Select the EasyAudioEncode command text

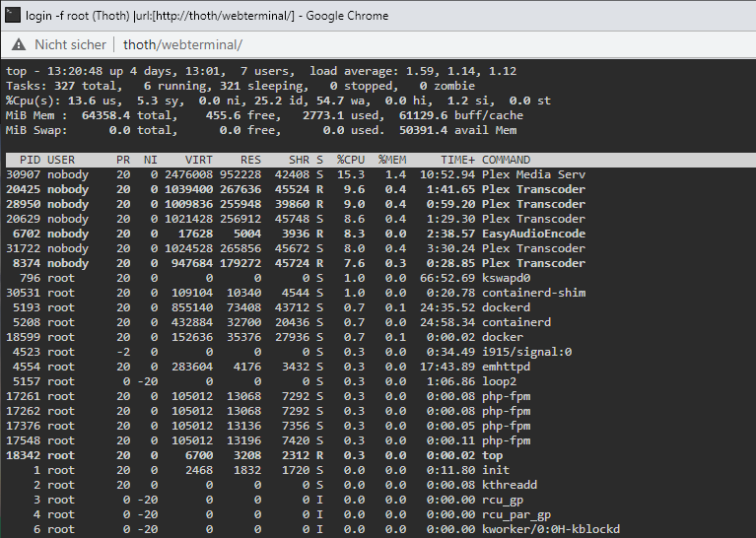point(533,234)
